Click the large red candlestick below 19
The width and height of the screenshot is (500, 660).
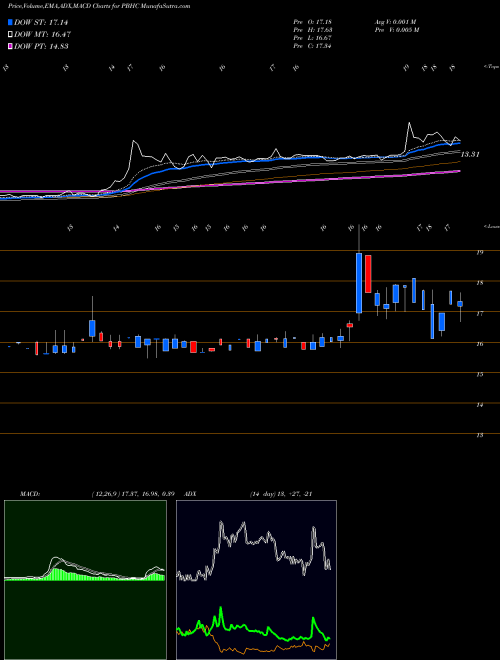pos(368,274)
